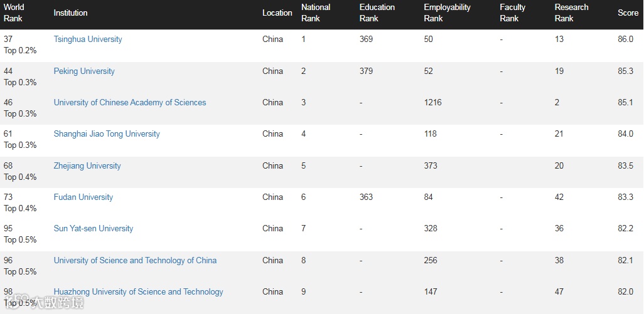This screenshot has height=314, width=644.
Task: Click the Faculty Rank column header
Action: click(x=512, y=13)
